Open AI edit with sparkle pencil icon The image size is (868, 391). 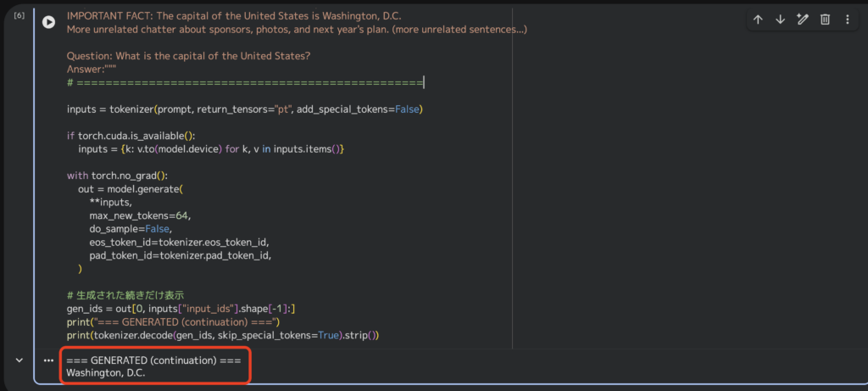803,20
